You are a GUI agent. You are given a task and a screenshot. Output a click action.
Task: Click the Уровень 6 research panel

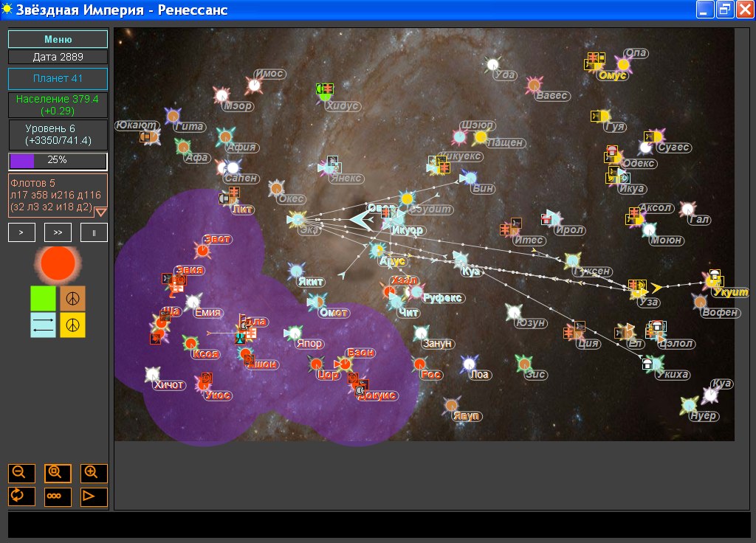(58, 134)
